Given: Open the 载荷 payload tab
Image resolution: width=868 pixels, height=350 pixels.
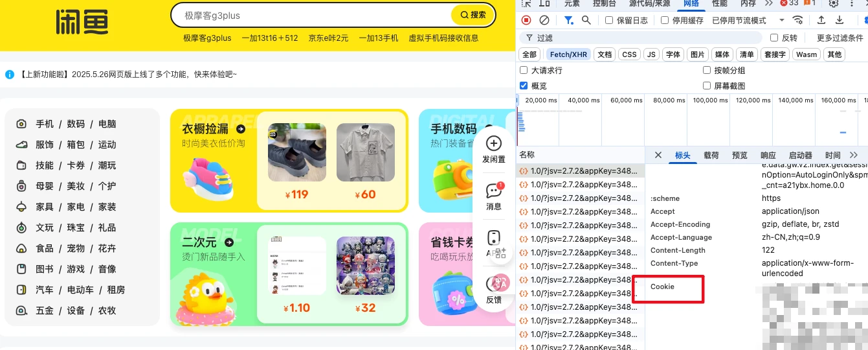Looking at the screenshot, I should tap(711, 156).
